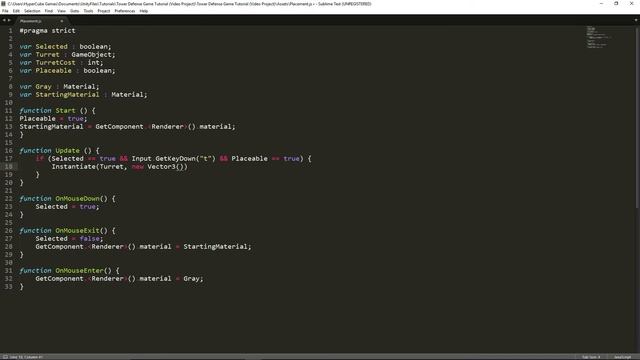Click 'Vector3' on line 18
Image resolution: width=640 pixels, height=360 pixels.
[162, 167]
